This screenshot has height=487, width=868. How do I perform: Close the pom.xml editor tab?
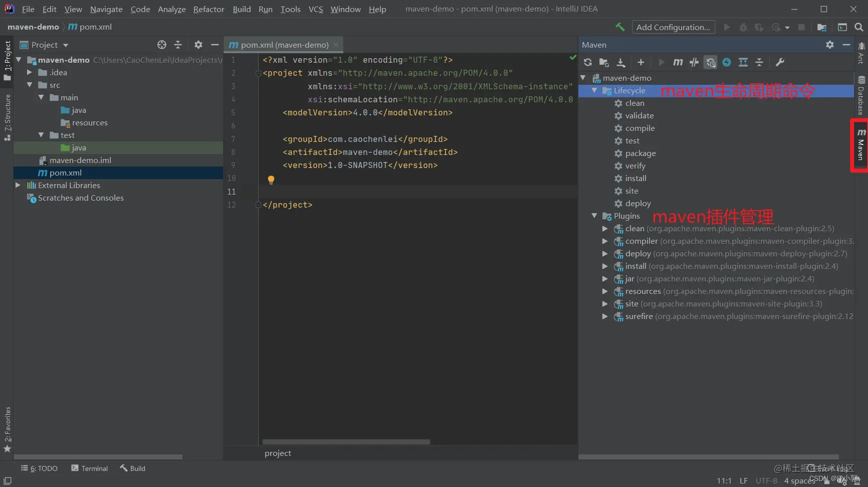pos(336,45)
